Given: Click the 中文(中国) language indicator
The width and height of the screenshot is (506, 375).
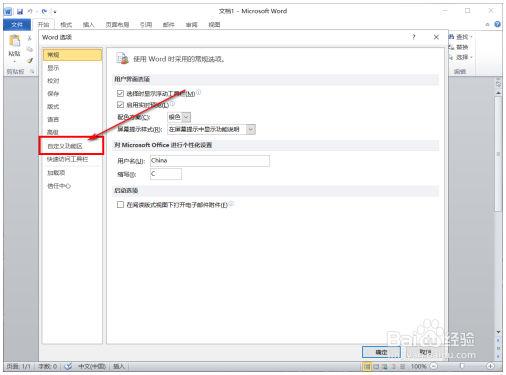Looking at the screenshot, I should pyautogui.click(x=92, y=367).
